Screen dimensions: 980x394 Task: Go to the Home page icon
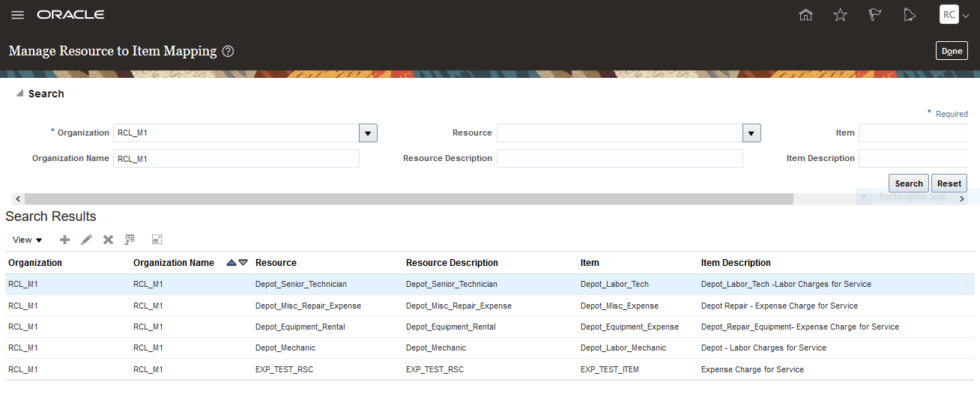click(x=806, y=15)
